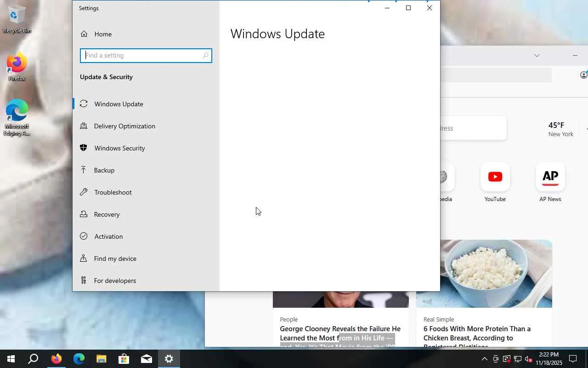Click the People source label
The width and height of the screenshot is (588, 368).
(x=289, y=320)
